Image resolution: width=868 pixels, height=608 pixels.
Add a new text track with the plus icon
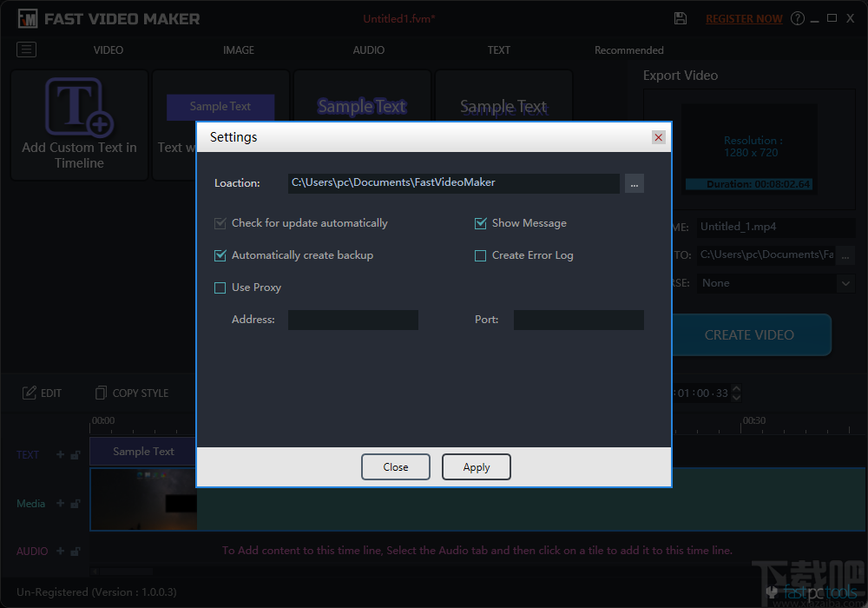click(x=60, y=453)
